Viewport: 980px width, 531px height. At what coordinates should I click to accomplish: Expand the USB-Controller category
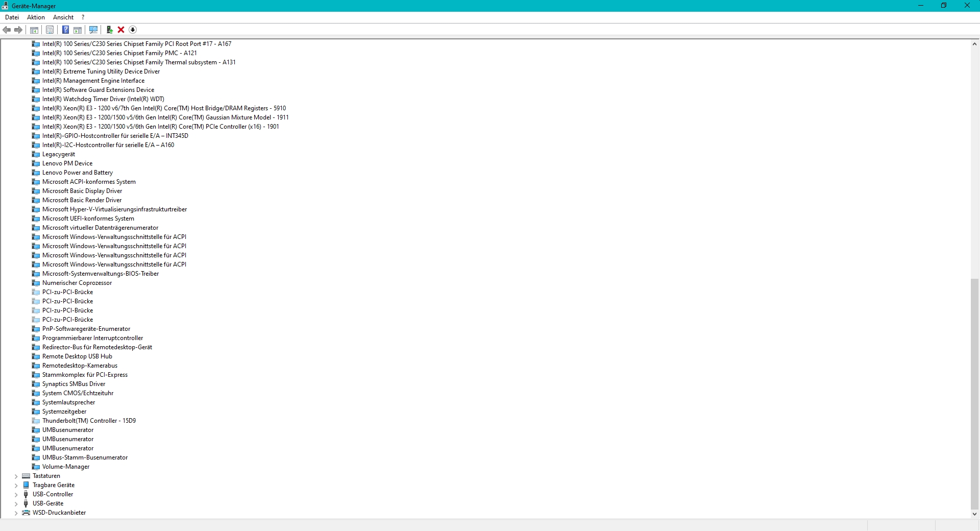click(16, 495)
